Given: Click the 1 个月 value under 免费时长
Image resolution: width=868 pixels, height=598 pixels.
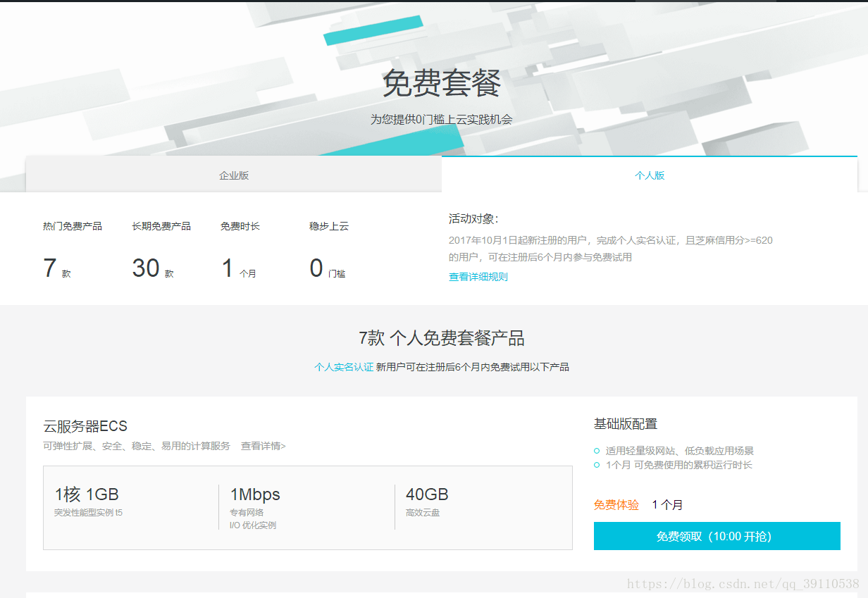Looking at the screenshot, I should [x=239, y=268].
